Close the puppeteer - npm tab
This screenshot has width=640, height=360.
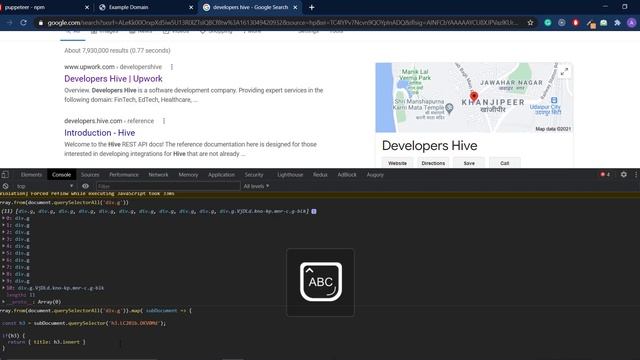point(87,7)
